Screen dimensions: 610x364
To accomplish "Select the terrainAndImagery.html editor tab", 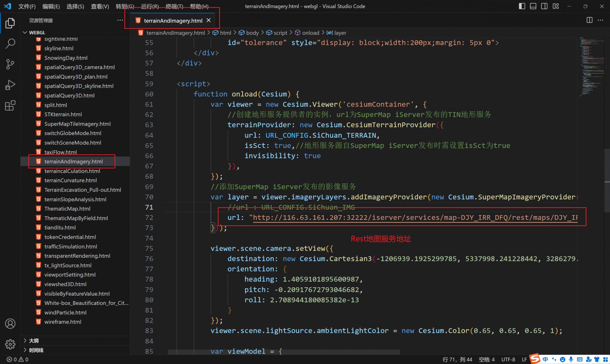I will coord(173,21).
